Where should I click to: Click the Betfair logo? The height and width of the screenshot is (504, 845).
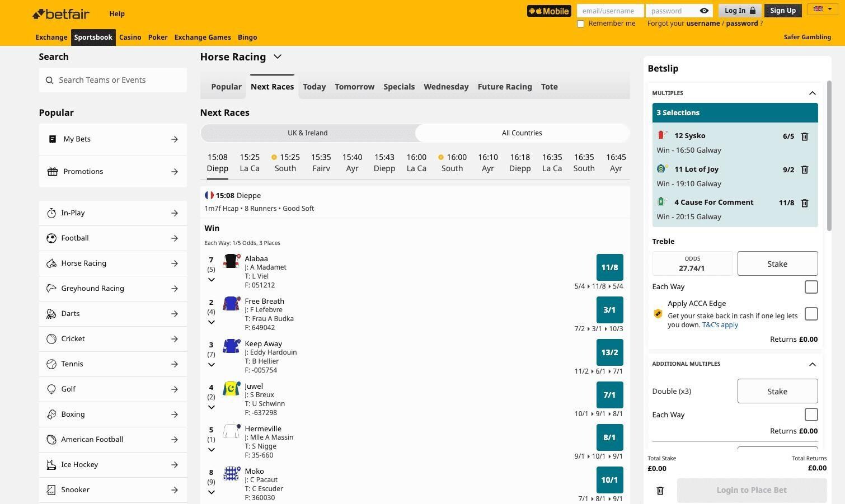[61, 13]
